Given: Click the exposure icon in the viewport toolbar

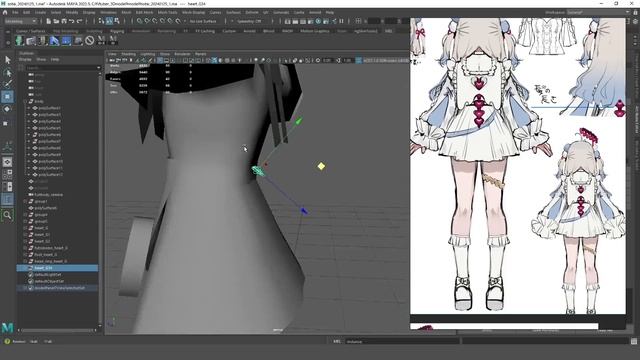Looking at the screenshot, I should point(318,60).
